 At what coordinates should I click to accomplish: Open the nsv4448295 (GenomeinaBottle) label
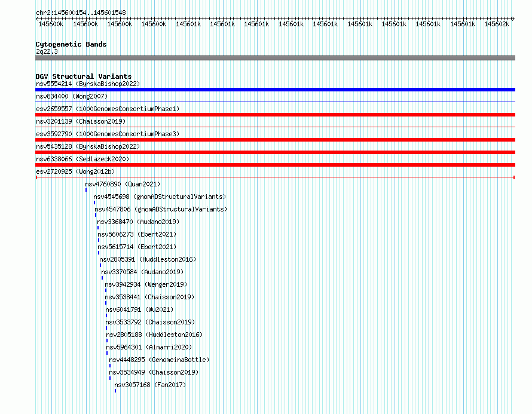pos(159,360)
